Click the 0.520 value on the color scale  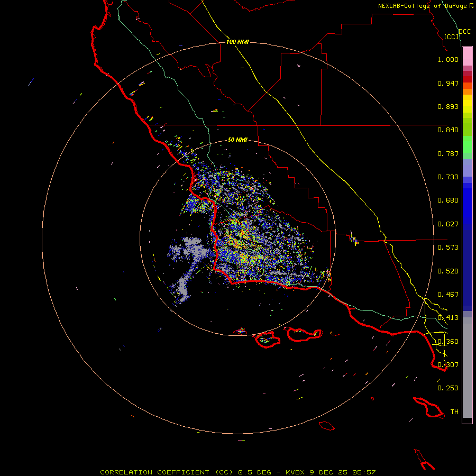pos(448,271)
